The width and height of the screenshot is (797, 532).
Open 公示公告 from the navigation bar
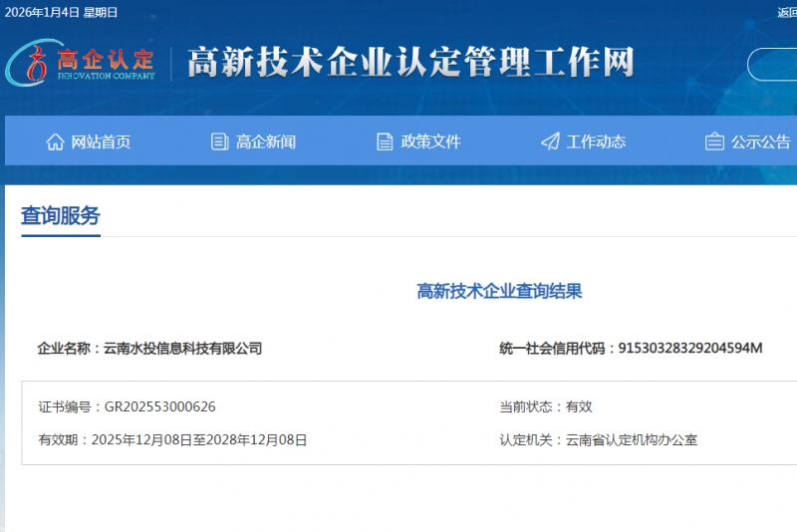tap(761, 141)
